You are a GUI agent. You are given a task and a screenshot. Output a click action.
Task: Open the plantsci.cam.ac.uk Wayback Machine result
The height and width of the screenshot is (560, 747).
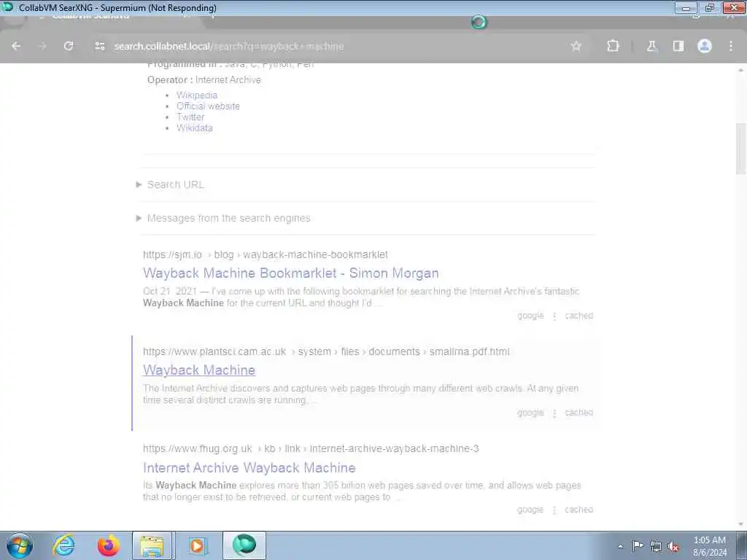tap(199, 370)
